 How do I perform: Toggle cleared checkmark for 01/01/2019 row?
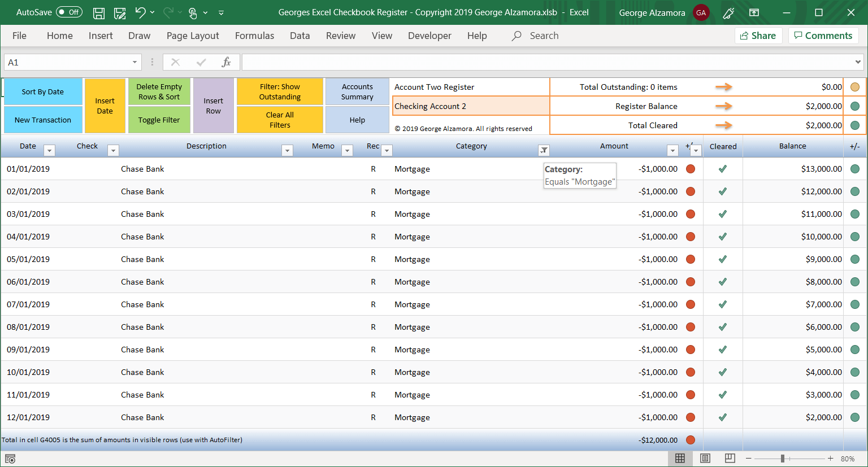click(x=723, y=169)
